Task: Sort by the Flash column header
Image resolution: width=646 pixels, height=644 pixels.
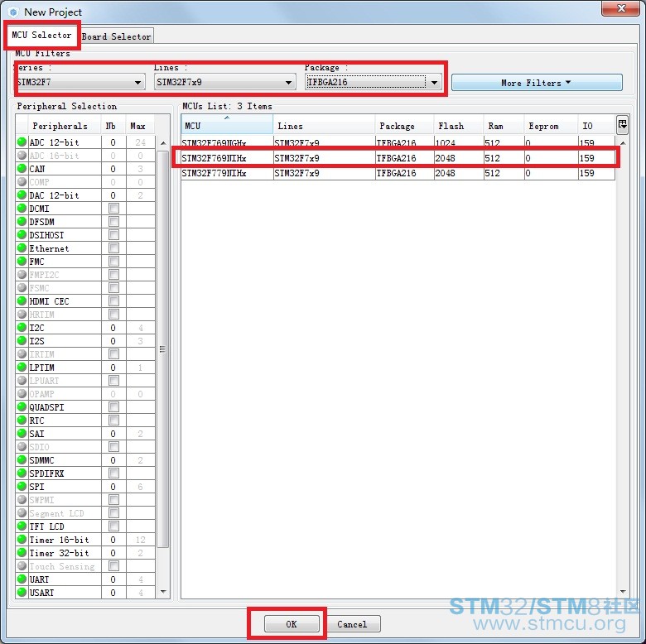Action: (x=458, y=126)
